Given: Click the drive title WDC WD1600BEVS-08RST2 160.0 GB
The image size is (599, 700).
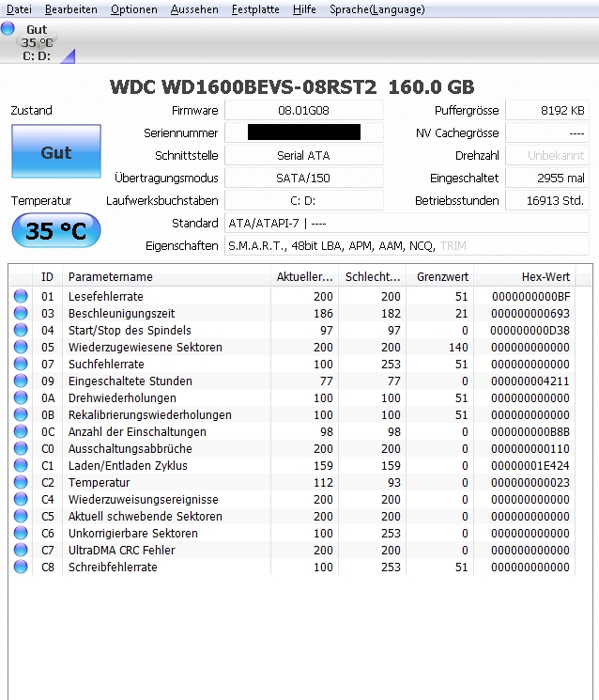Looking at the screenshot, I should 292,86.
